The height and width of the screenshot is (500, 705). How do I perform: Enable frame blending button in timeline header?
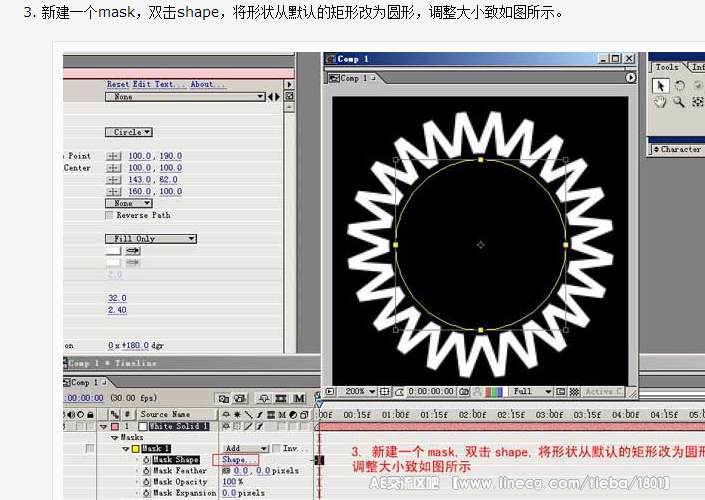[281, 398]
